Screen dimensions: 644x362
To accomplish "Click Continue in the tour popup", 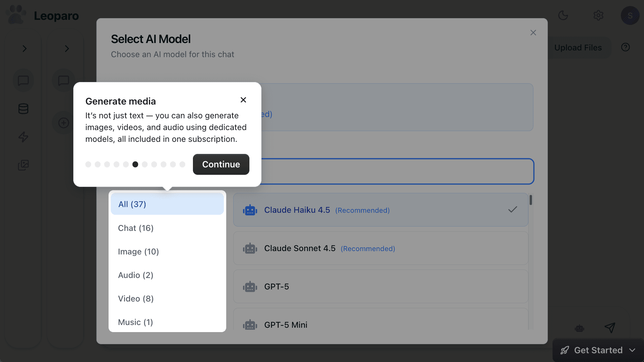I will 221,164.
